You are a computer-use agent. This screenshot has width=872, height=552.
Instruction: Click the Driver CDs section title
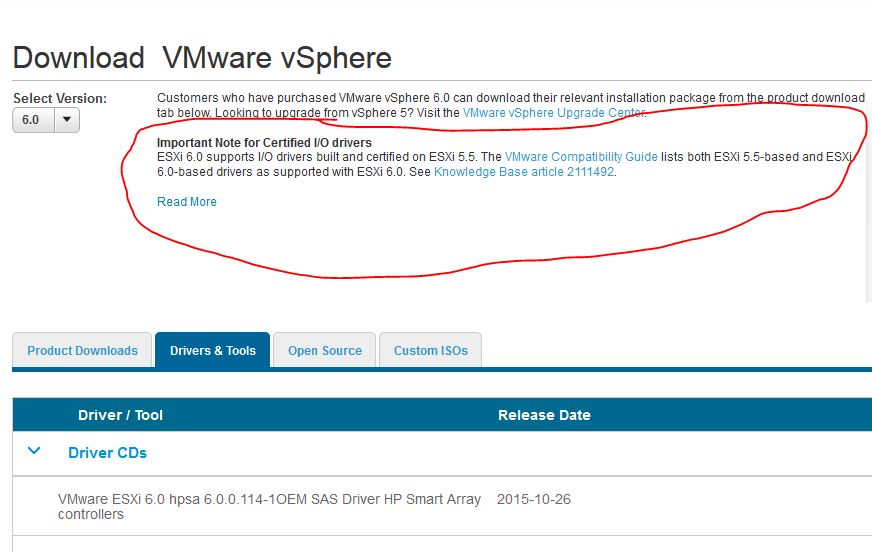107,453
